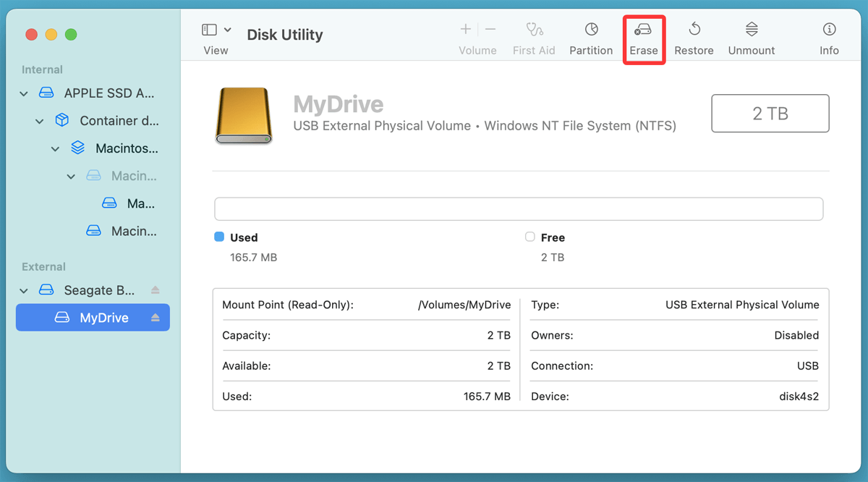Click the add volume plus icon

(x=466, y=30)
